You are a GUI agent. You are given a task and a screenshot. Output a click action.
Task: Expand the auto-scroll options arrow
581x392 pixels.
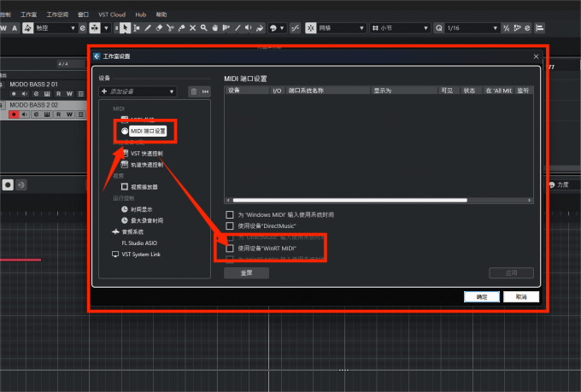point(106,28)
